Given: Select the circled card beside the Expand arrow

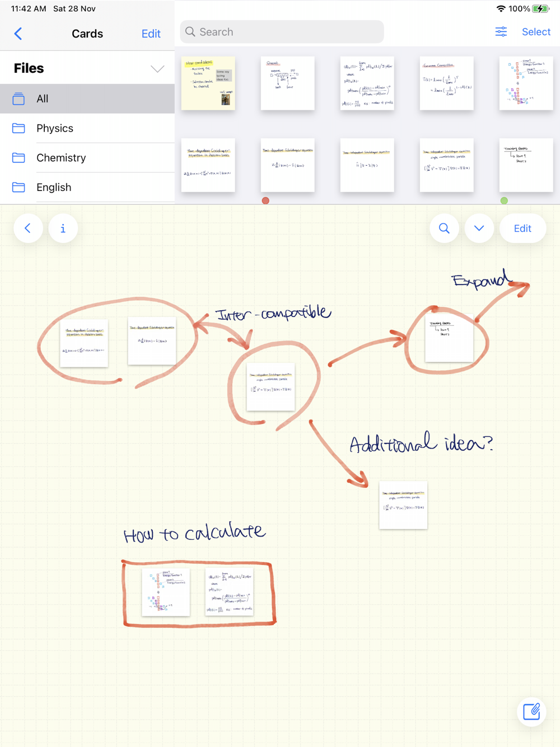Looking at the screenshot, I should point(449,338).
